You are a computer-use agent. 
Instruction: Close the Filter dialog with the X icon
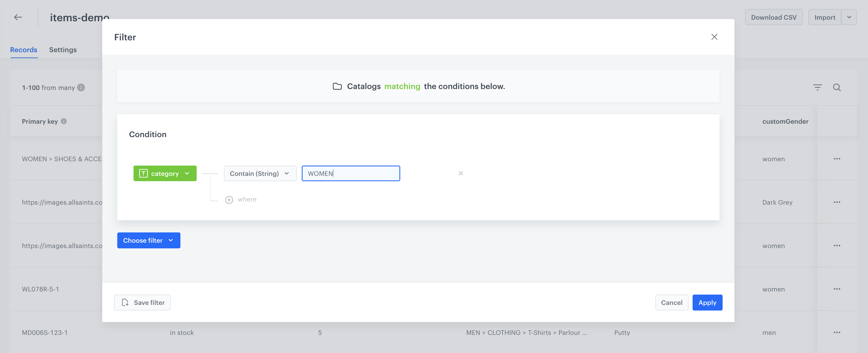[714, 37]
